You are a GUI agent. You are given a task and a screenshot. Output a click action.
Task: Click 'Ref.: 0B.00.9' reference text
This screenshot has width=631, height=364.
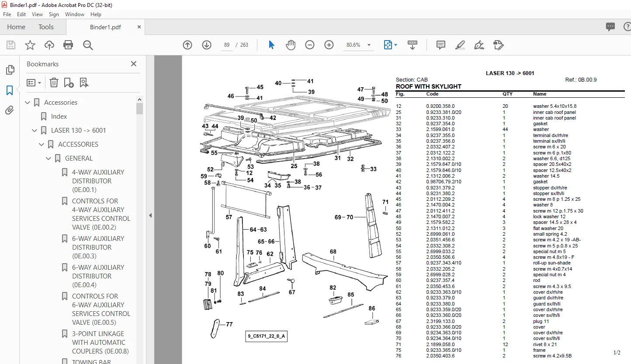(581, 80)
